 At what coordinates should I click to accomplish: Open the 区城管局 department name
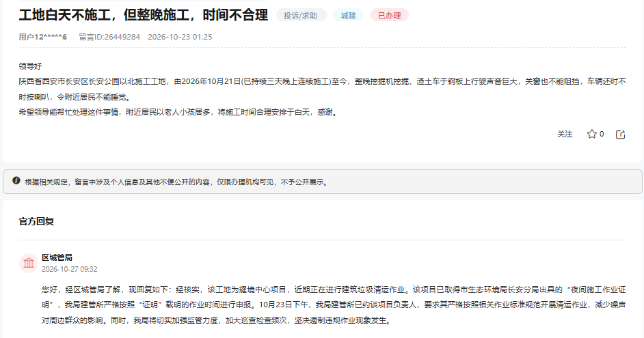tap(57, 257)
